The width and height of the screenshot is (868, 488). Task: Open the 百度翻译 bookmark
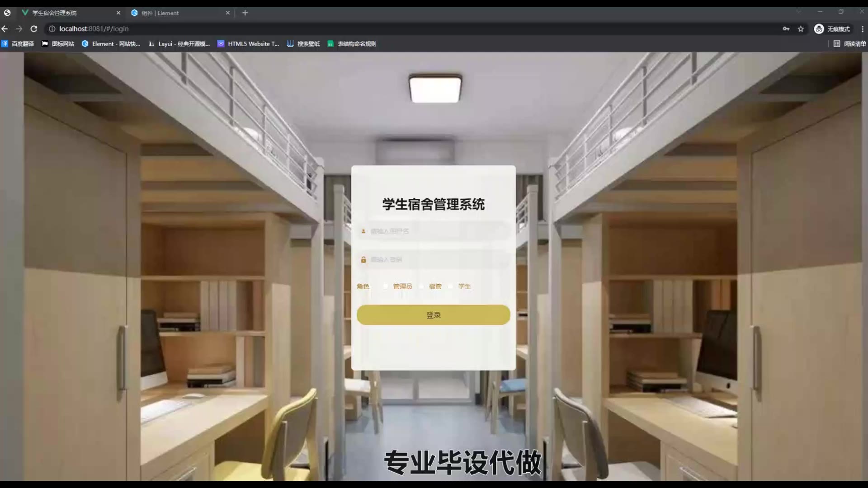point(18,44)
